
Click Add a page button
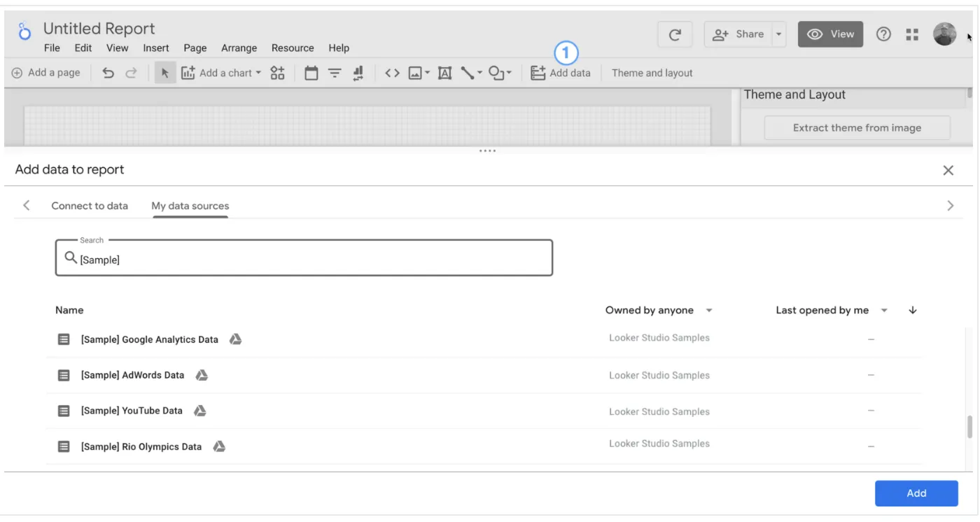coord(46,73)
